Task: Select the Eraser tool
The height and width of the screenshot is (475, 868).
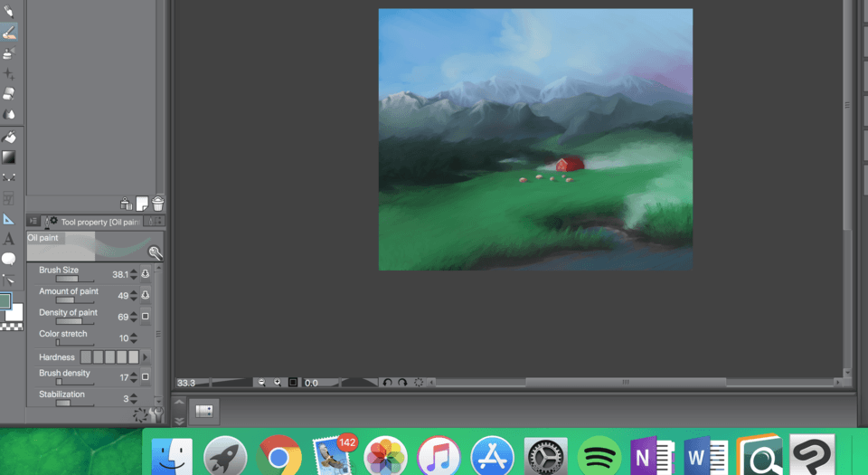Action: tap(9, 94)
